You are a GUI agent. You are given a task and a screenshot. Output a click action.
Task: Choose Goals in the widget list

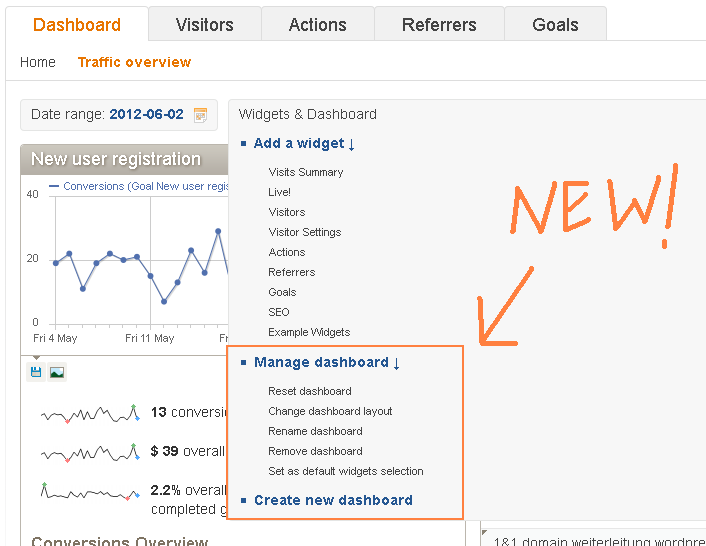(x=282, y=292)
